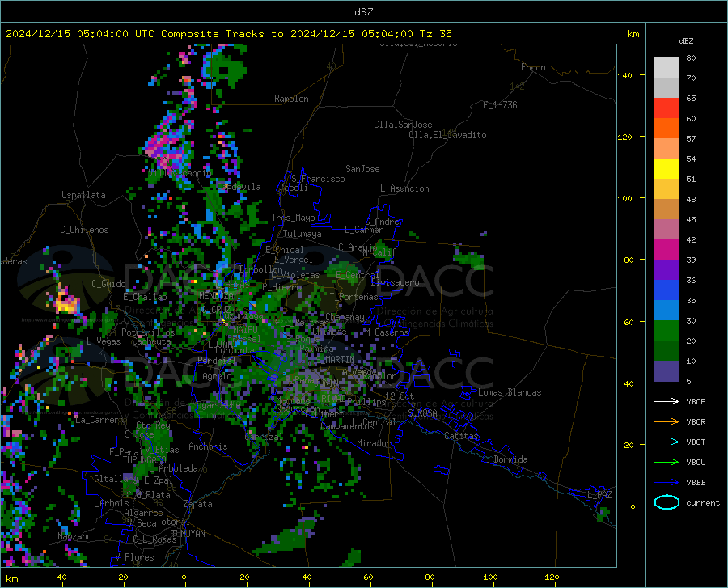
Task: Click the 'Anchoris' map label
Action: pos(208,446)
